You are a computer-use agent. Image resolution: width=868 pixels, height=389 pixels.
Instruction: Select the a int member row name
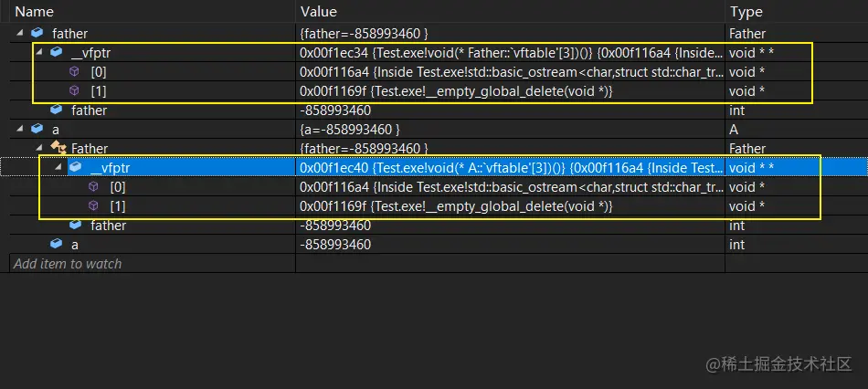coord(75,245)
